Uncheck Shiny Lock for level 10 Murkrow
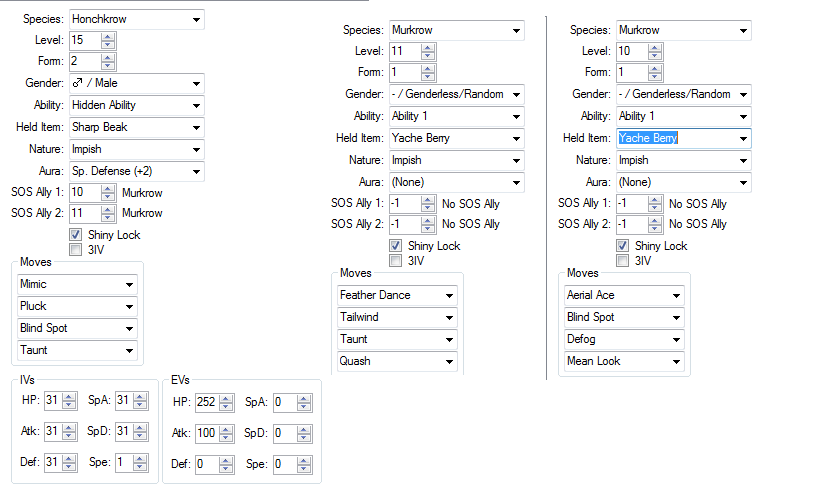This screenshot has width=820, height=501. [624, 246]
